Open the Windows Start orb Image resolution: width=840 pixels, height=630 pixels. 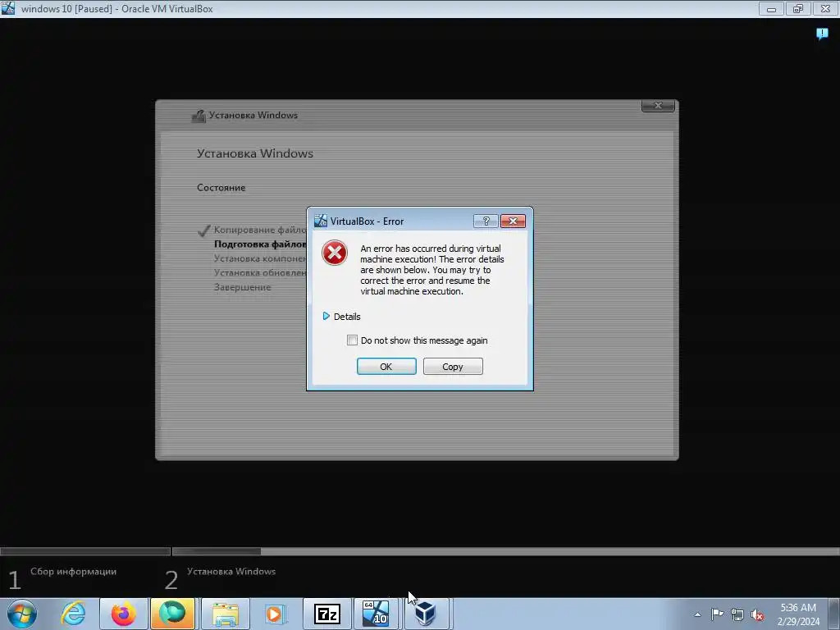(22, 614)
